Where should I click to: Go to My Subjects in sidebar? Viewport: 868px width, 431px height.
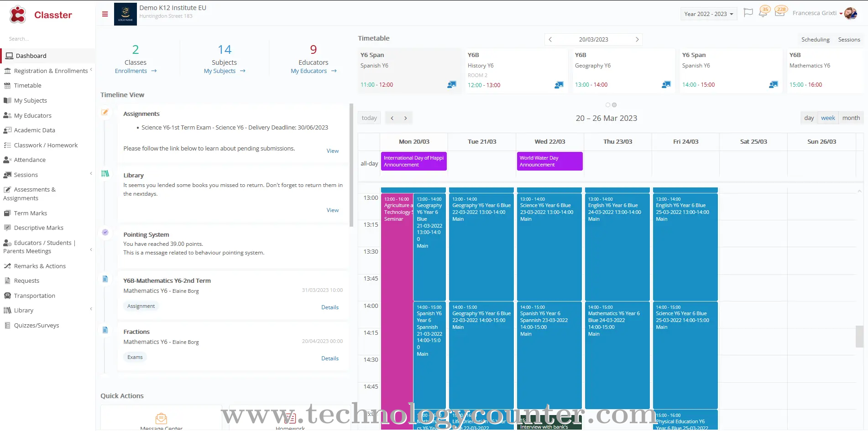point(30,101)
